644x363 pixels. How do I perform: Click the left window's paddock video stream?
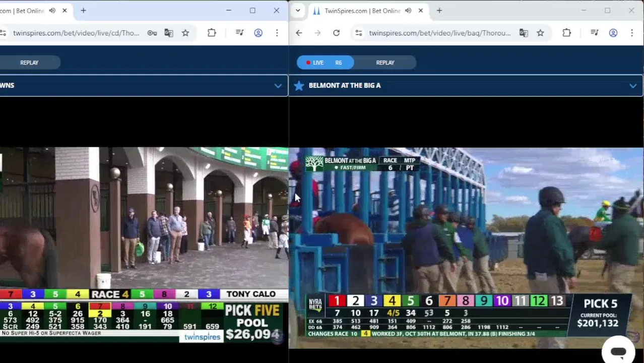point(144,245)
